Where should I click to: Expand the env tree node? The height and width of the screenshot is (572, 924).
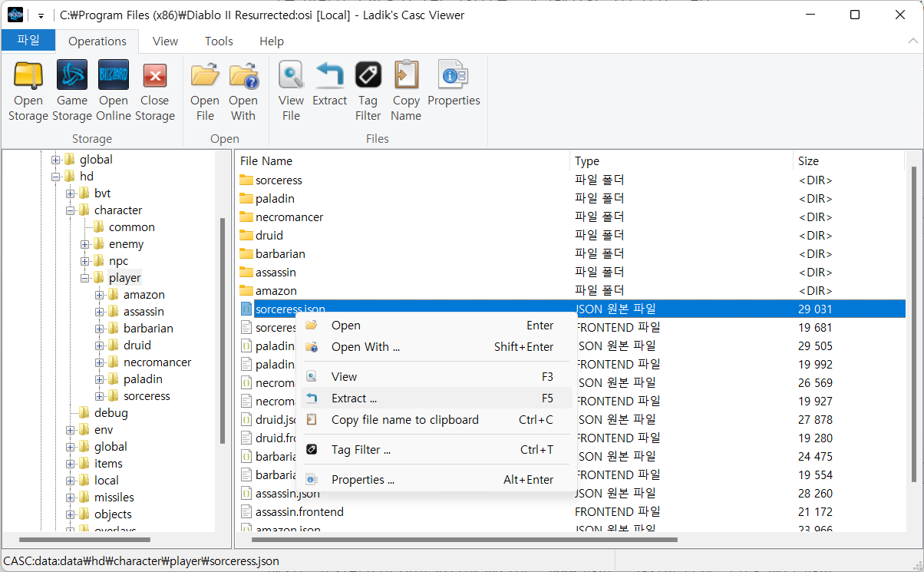[71, 430]
